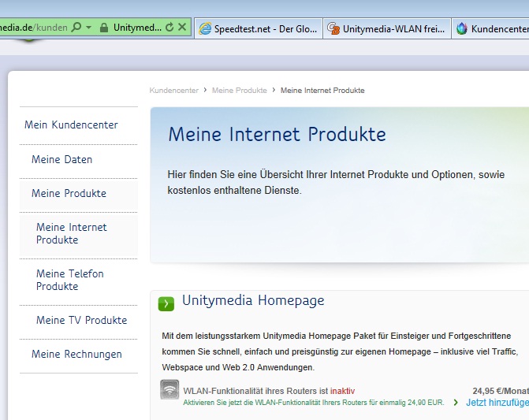The width and height of the screenshot is (529, 420).
Task: Select Meine TV Produkte in sidebar
Action: pos(82,320)
